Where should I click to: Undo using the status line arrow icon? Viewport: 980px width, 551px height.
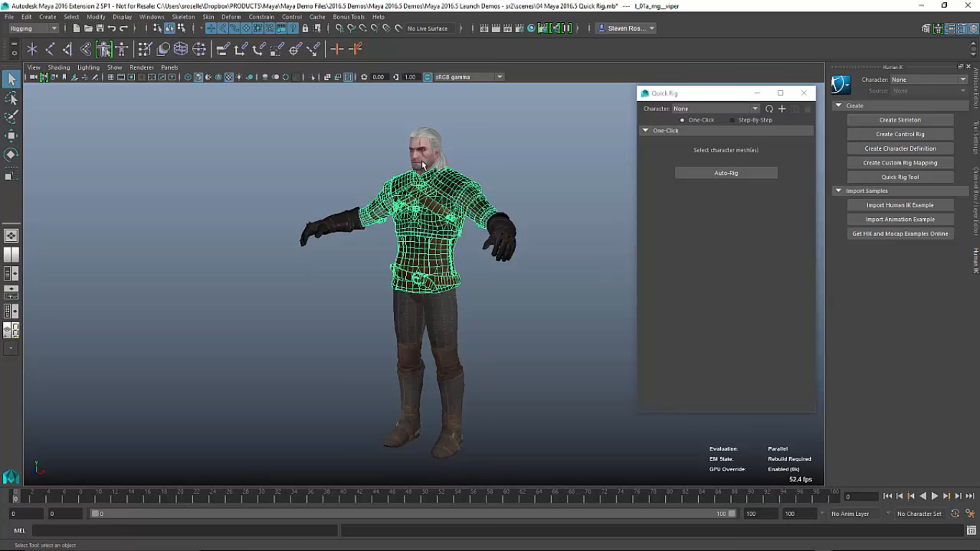pos(111,28)
